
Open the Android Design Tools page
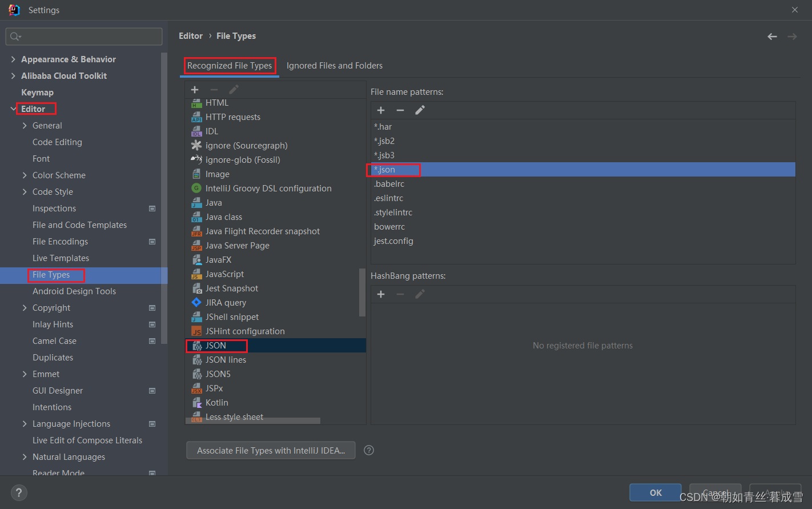click(74, 291)
